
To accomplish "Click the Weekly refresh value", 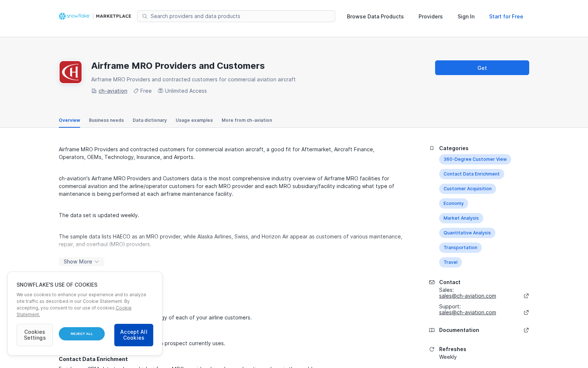I will [448, 357].
